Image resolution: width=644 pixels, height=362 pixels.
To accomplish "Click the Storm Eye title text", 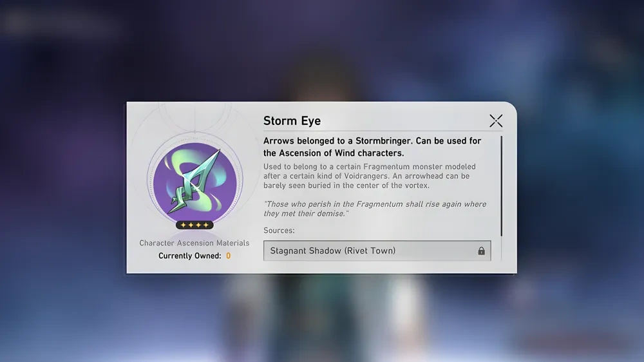I will coord(292,121).
